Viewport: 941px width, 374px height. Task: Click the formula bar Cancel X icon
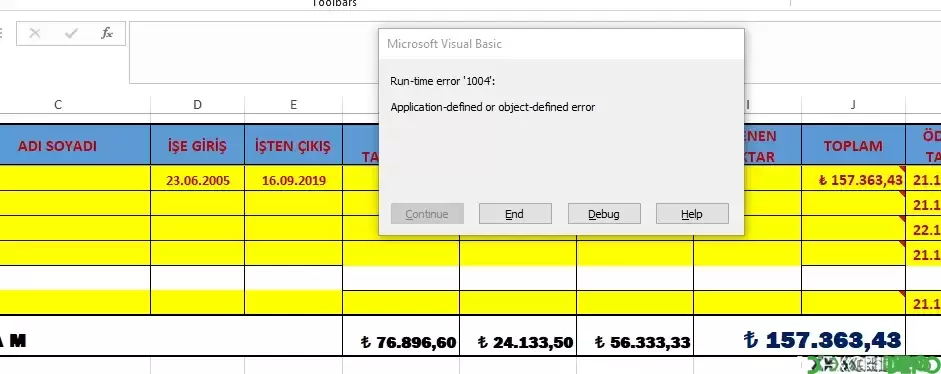coord(35,33)
